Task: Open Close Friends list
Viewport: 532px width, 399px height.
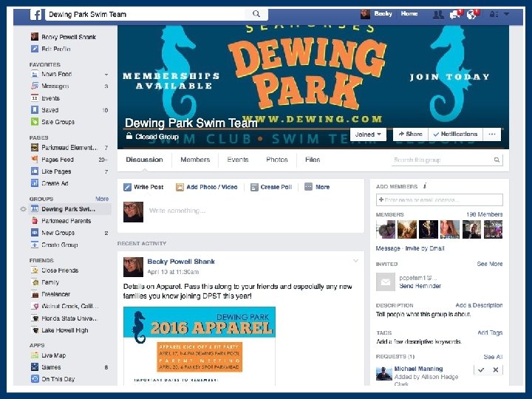Action: (x=60, y=270)
